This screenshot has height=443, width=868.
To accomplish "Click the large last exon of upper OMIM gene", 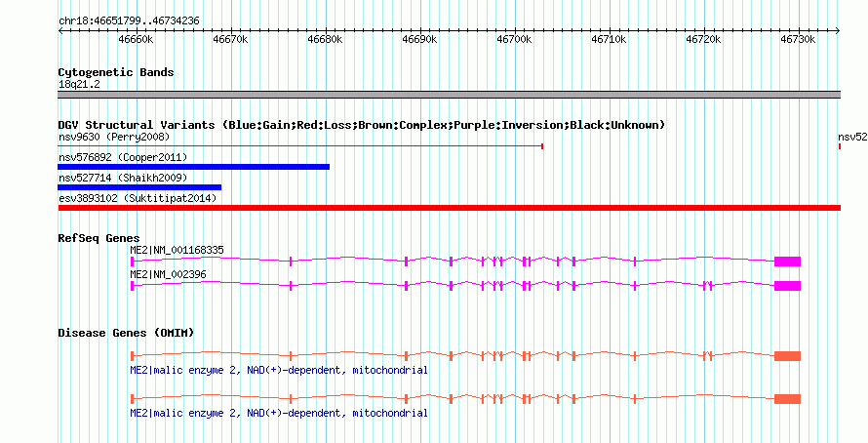I will coord(787,356).
